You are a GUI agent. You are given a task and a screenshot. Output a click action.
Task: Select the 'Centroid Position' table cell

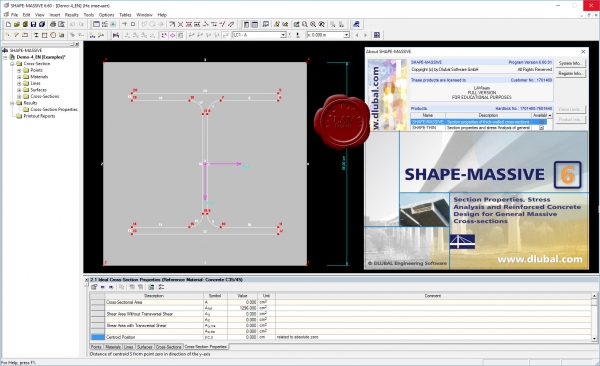154,337
